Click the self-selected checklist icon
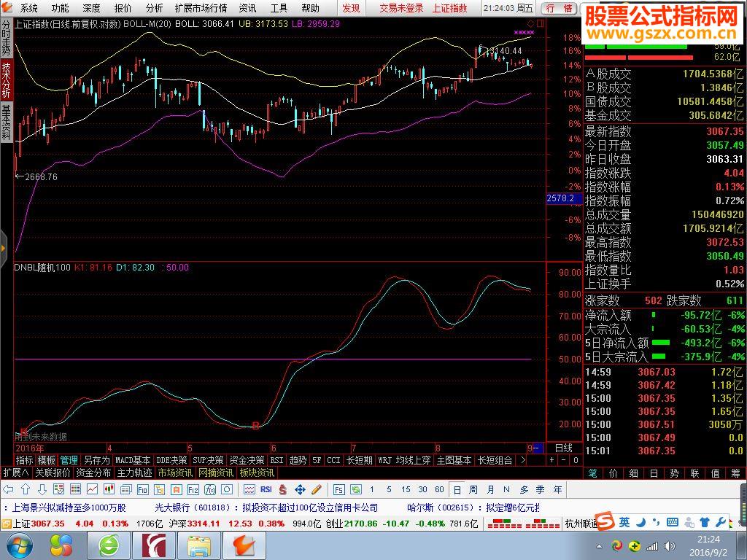This screenshot has height=560, width=747. (58, 489)
